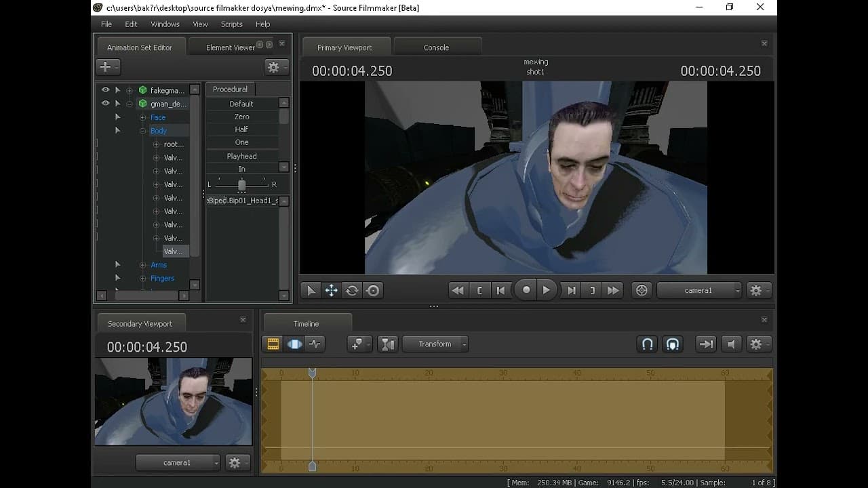The height and width of the screenshot is (488, 868).
Task: Open Timeline settings gear
Action: [759, 344]
